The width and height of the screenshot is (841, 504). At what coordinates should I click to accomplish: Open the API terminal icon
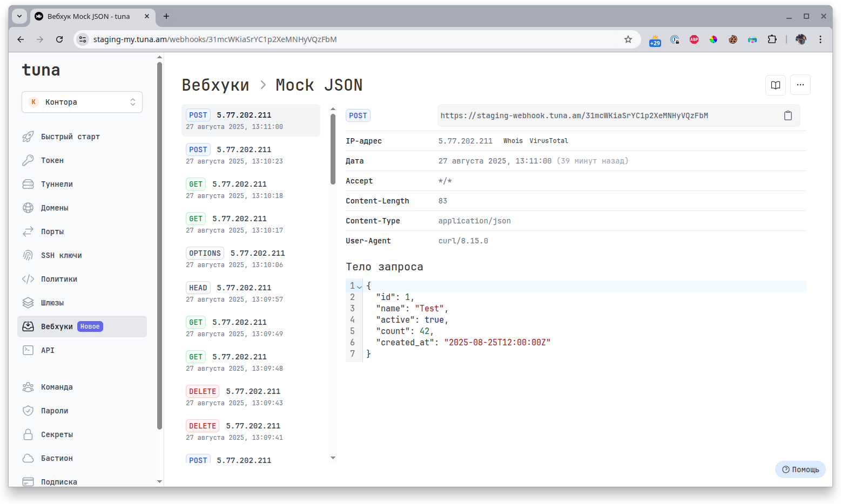[28, 350]
